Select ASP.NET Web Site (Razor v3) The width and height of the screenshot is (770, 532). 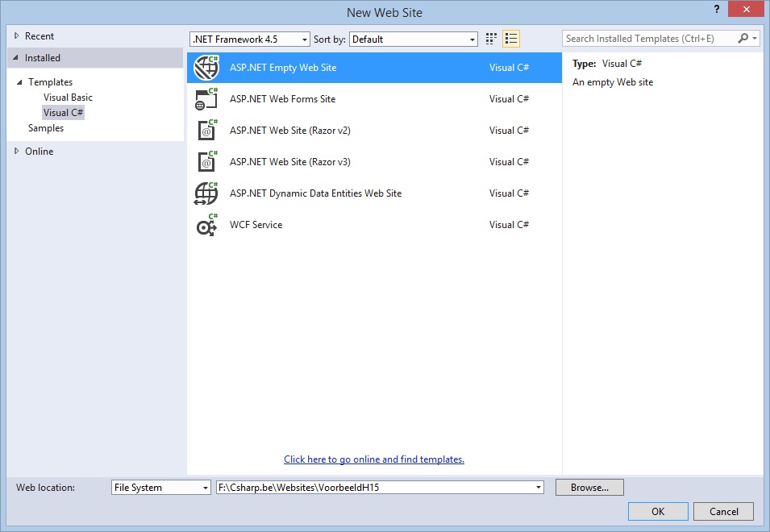click(374, 162)
